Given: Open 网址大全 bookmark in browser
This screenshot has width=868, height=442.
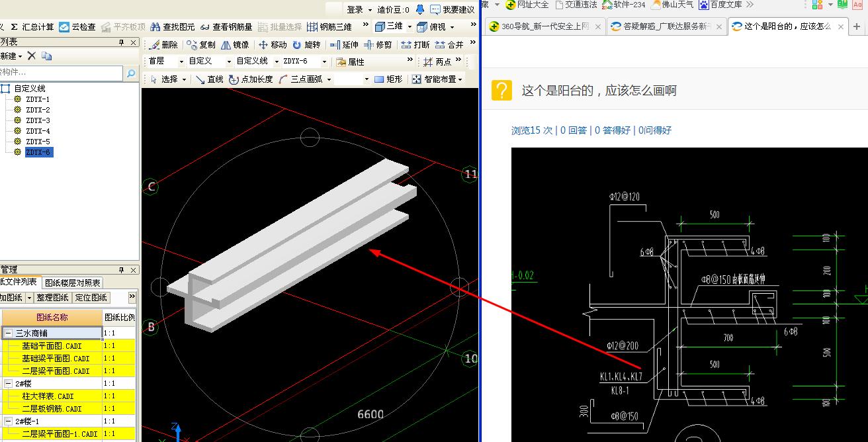Looking at the screenshot, I should click(x=527, y=5).
